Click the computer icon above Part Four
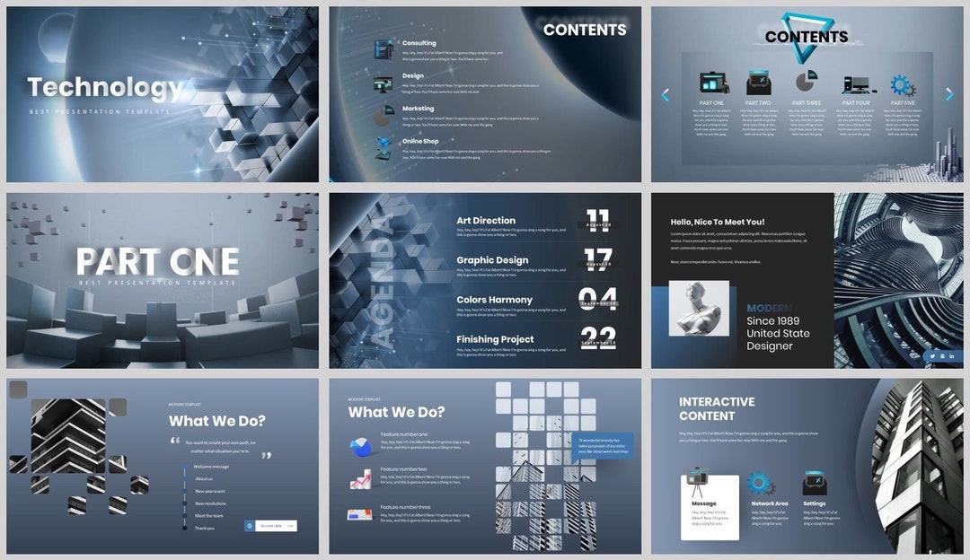This screenshot has height=560, width=970. [859, 86]
